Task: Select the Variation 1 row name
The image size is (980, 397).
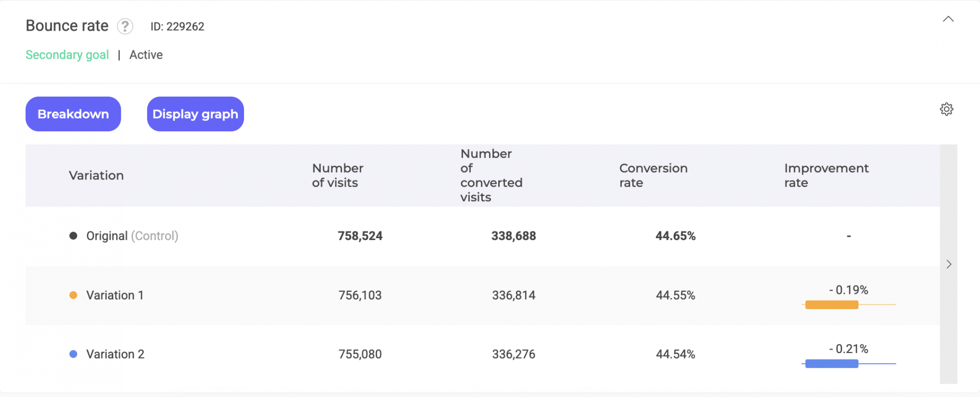Action: click(115, 295)
